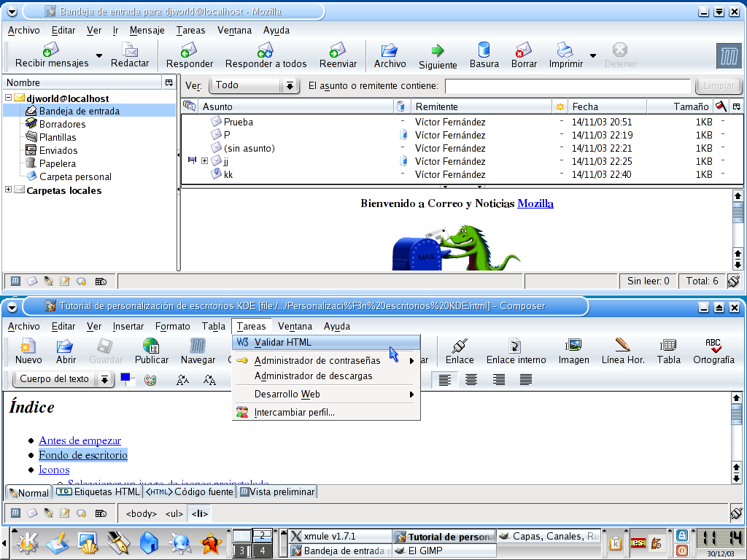Expand Carpetas locales tree

[x=8, y=190]
